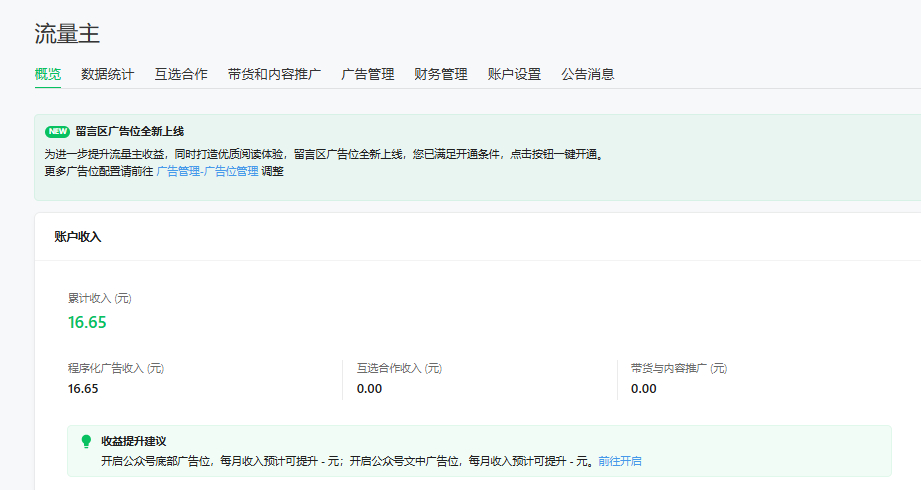Image resolution: width=921 pixels, height=490 pixels.
Task: Click the green 累计收入 amount 16.65
Action: 87,322
